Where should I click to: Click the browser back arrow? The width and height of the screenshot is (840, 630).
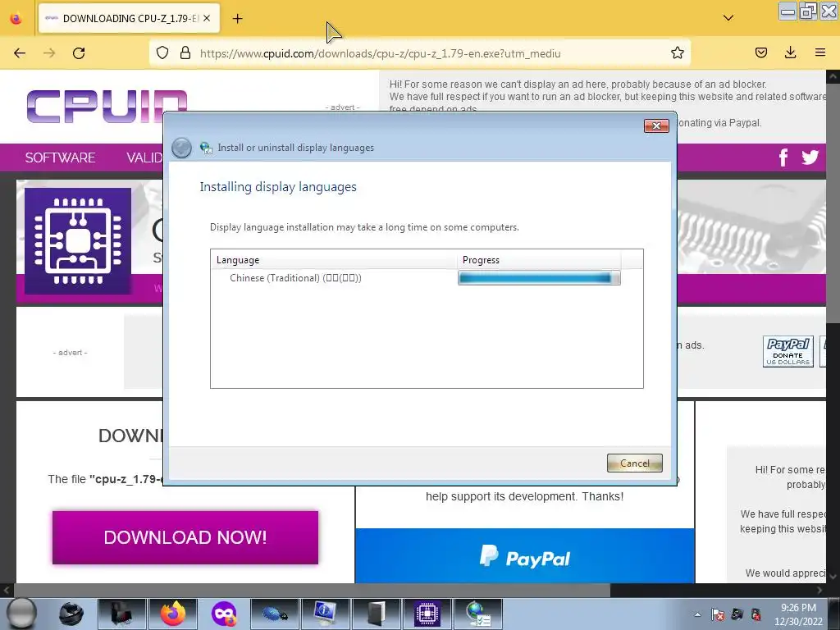tap(20, 53)
